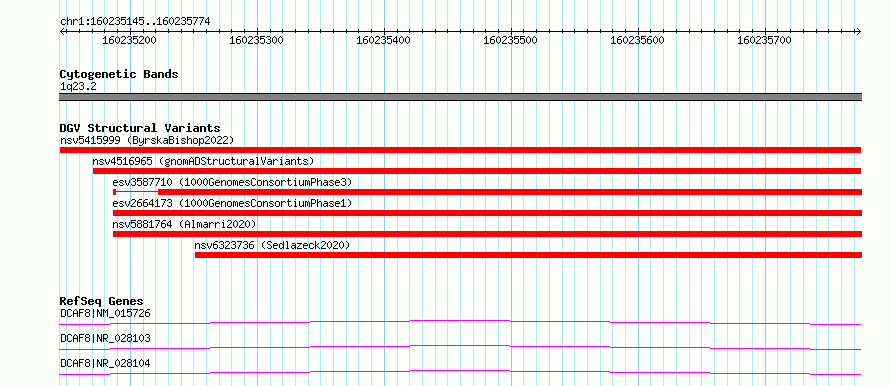Viewport: 890px width, 386px height.
Task: Click the 160235500 ruler position label
Action: (511, 41)
